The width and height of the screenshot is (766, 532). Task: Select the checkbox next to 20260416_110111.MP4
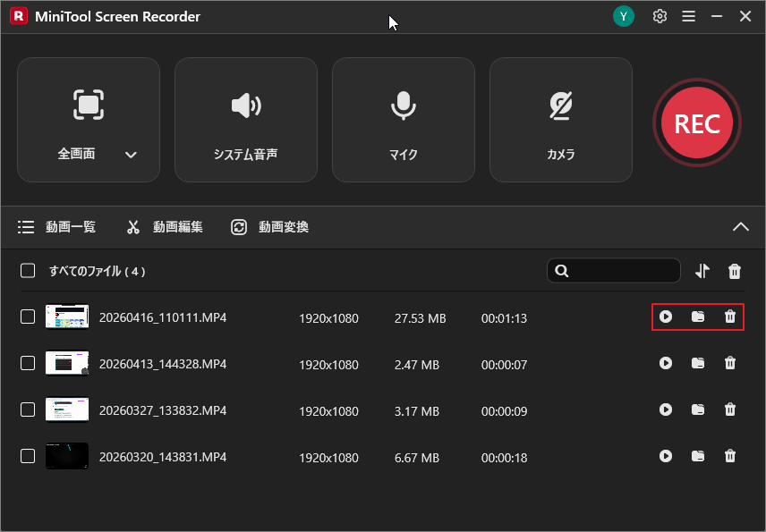point(28,317)
